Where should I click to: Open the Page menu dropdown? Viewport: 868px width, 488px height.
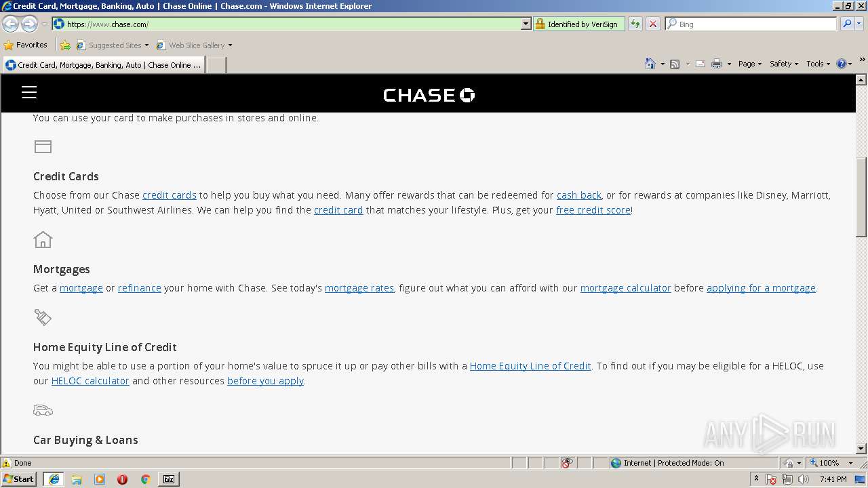750,64
